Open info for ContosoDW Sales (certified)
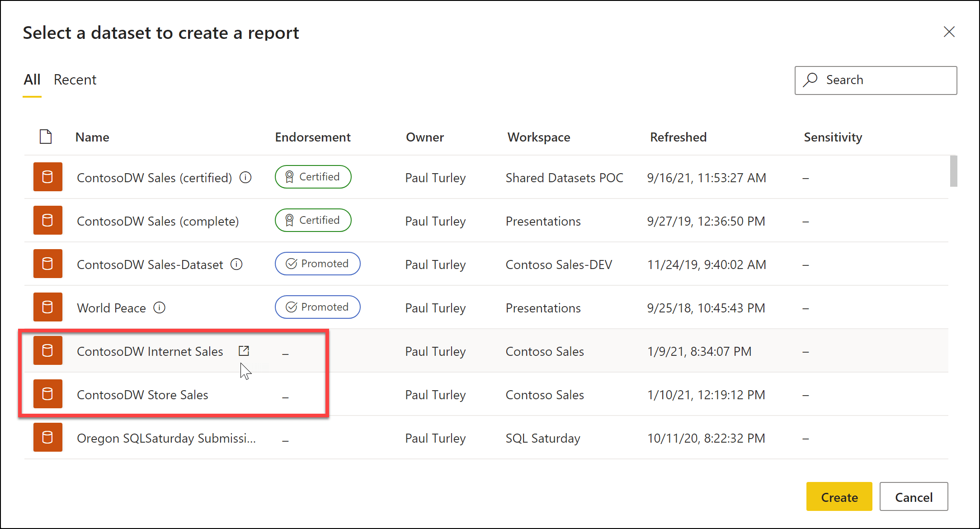The height and width of the screenshot is (529, 980). tap(245, 177)
